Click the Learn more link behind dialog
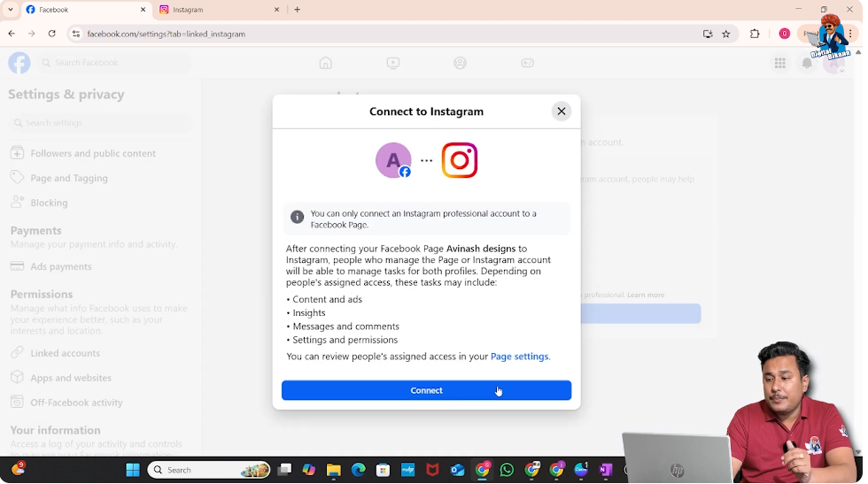868x484 pixels. (x=646, y=295)
